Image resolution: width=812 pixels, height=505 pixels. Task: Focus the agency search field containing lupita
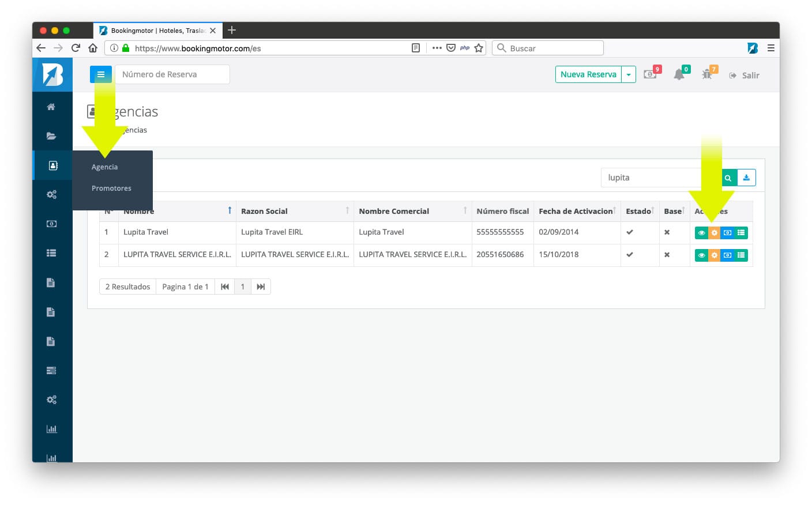point(661,178)
